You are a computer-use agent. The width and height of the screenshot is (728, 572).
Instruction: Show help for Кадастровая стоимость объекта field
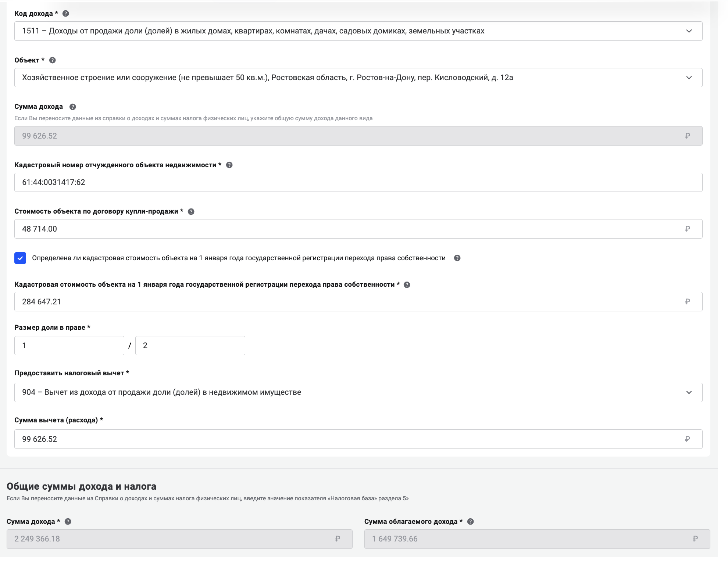[x=407, y=285]
